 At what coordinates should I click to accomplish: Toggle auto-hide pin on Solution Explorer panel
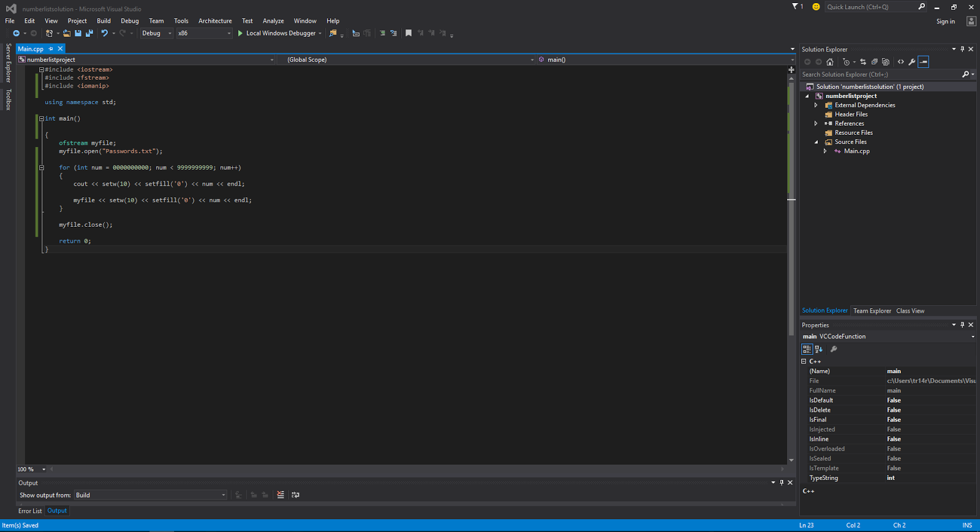[x=962, y=49]
